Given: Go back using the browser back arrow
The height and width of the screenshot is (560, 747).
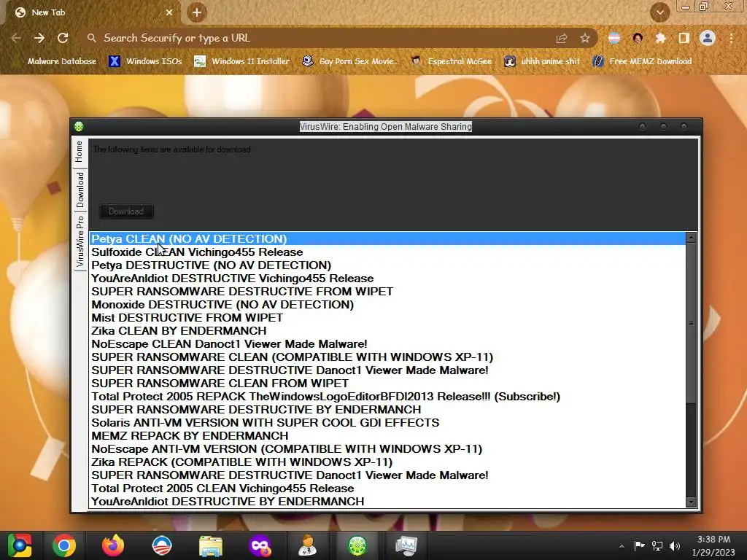Looking at the screenshot, I should pyautogui.click(x=16, y=38).
